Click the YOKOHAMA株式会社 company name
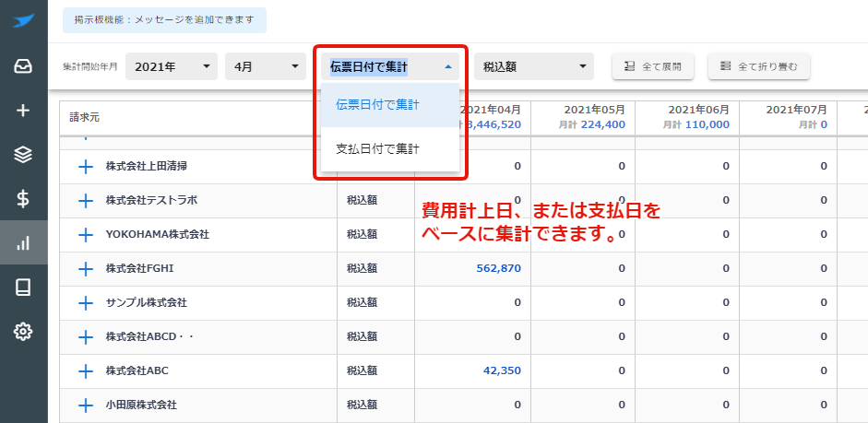The height and width of the screenshot is (423, 868). click(x=158, y=235)
